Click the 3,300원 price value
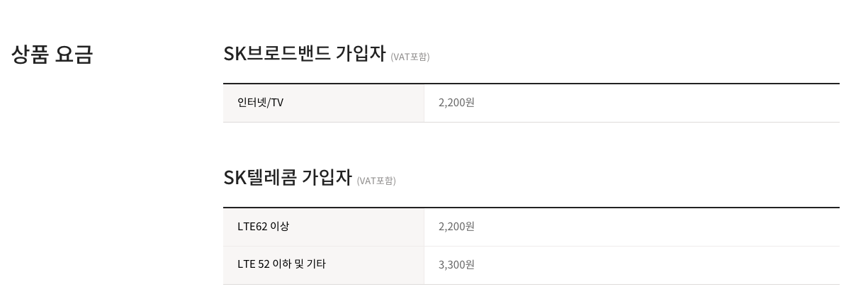 [456, 265]
